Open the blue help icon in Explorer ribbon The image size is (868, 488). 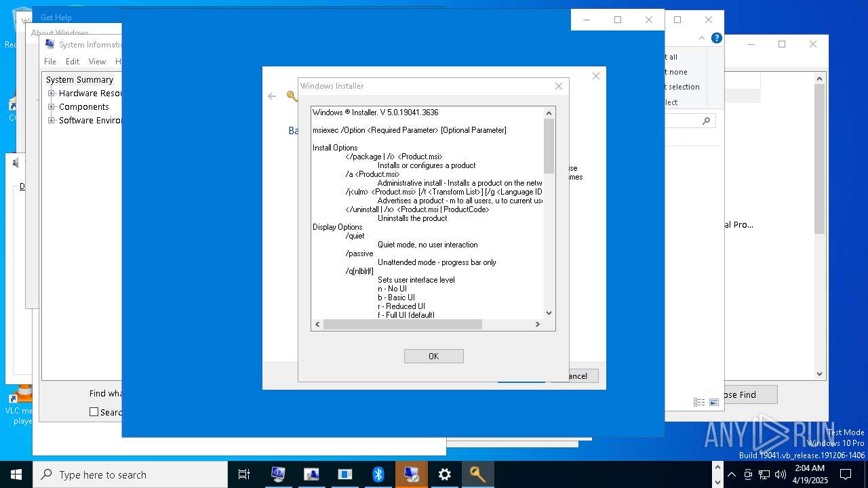716,38
